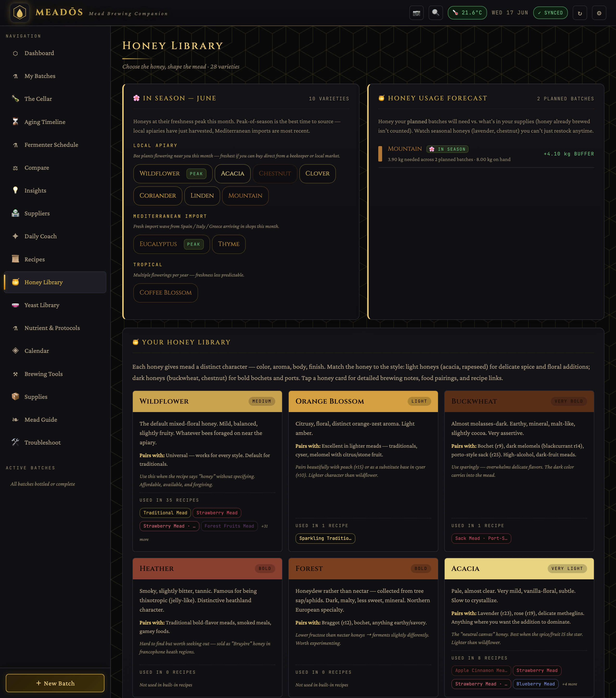Screen dimensions: 616x698
Task: Expand the +31 more recipes link
Action: click(264, 526)
